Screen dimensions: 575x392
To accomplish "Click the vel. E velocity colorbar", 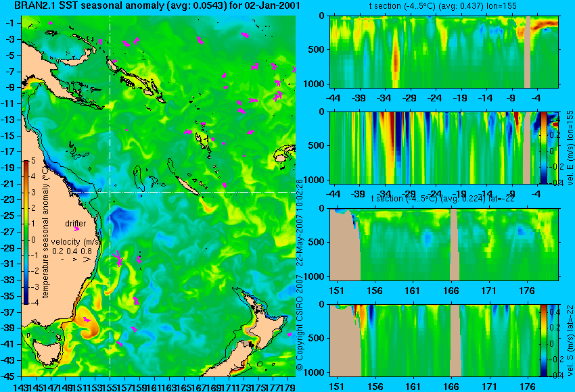I will pos(543,147).
